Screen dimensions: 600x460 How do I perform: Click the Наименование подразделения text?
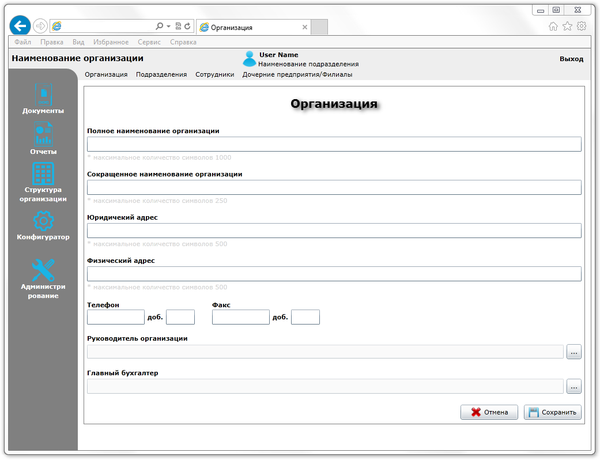tap(308, 64)
